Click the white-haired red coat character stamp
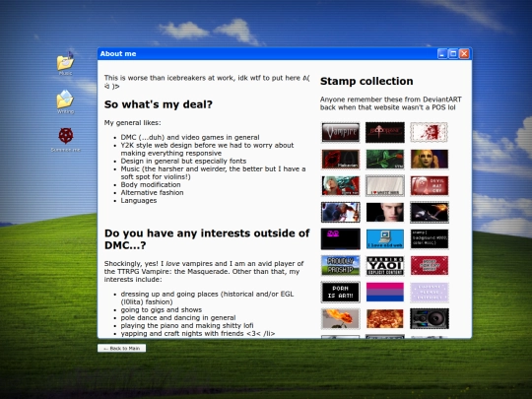The width and height of the screenshot is (532, 399). (341, 185)
